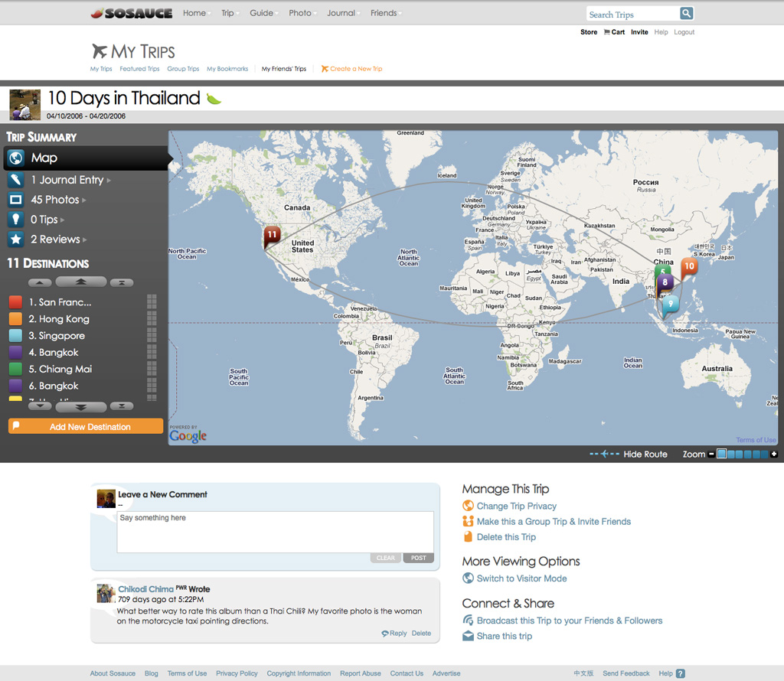This screenshot has height=681, width=784.
Task: Click the Broadcast icon
Action: pyautogui.click(x=468, y=620)
